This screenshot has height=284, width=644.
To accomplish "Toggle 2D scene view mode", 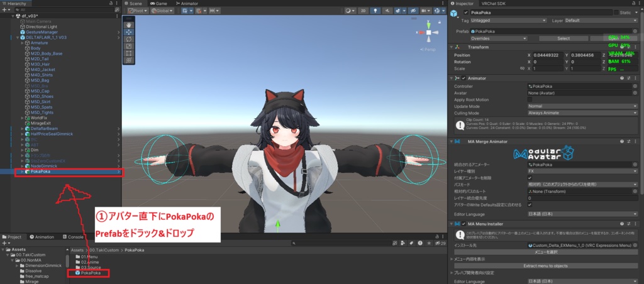I will [x=363, y=11].
